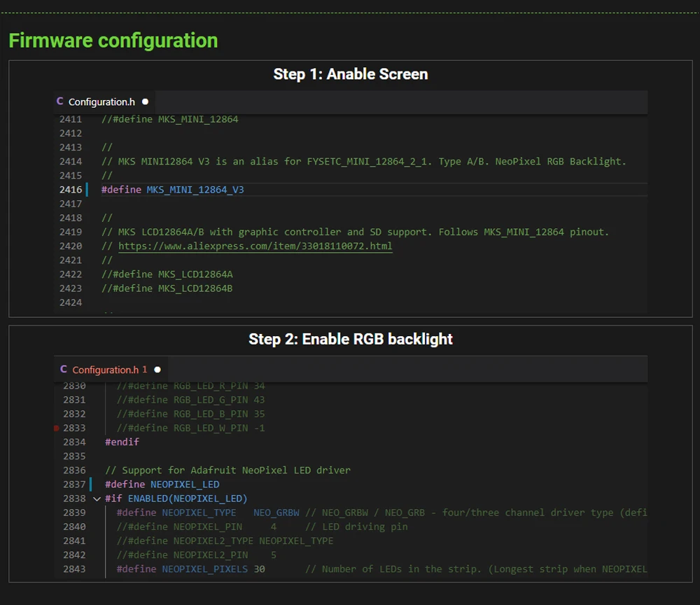
Task: Click the error count badge on Step 2 tab
Action: (145, 370)
